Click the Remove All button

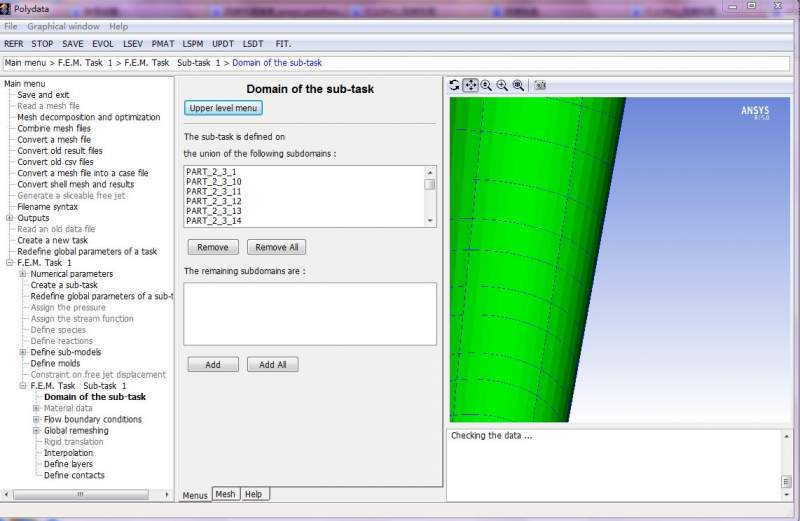[277, 247]
